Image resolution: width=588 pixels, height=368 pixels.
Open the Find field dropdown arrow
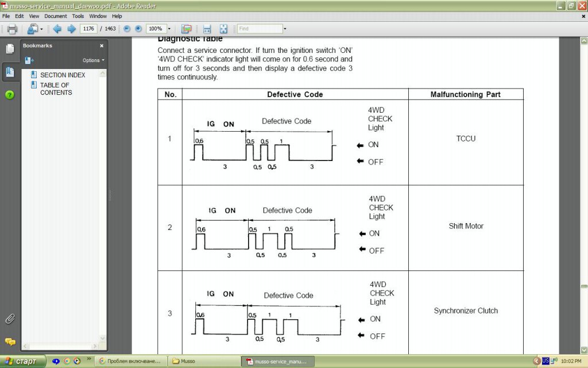point(285,29)
